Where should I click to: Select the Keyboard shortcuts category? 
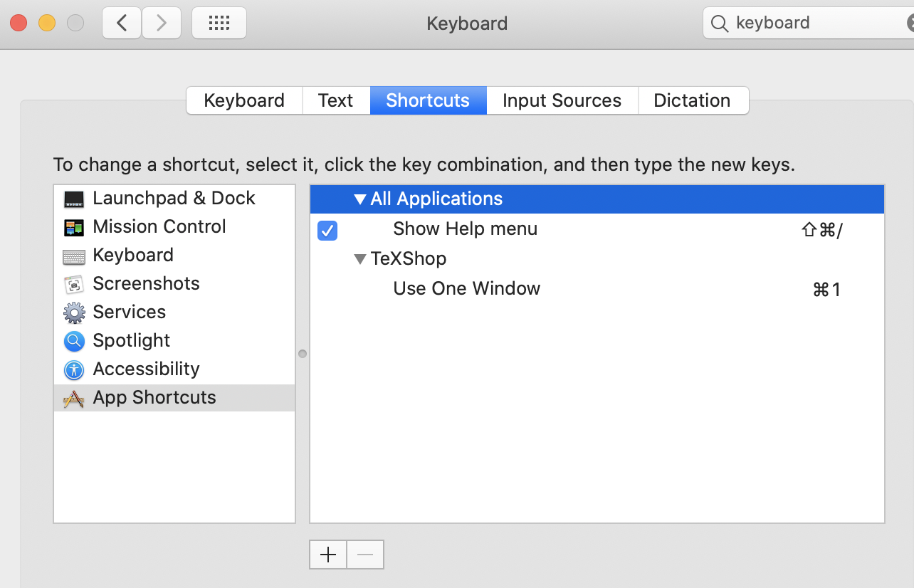tap(132, 255)
